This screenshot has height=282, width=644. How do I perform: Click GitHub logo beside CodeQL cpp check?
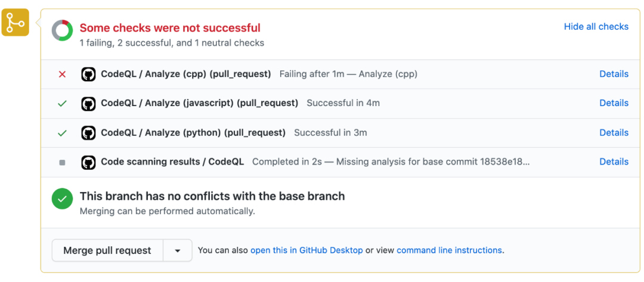(88, 75)
